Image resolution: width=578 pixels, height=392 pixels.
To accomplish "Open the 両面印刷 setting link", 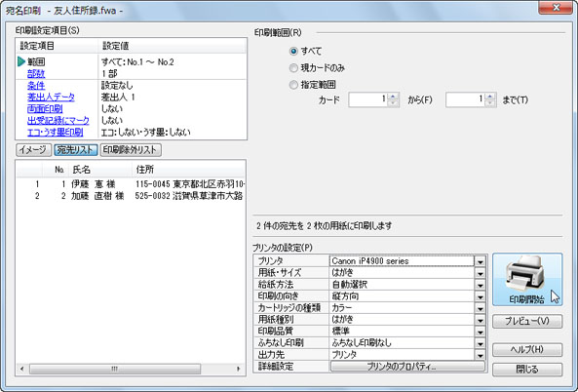I will point(45,109).
